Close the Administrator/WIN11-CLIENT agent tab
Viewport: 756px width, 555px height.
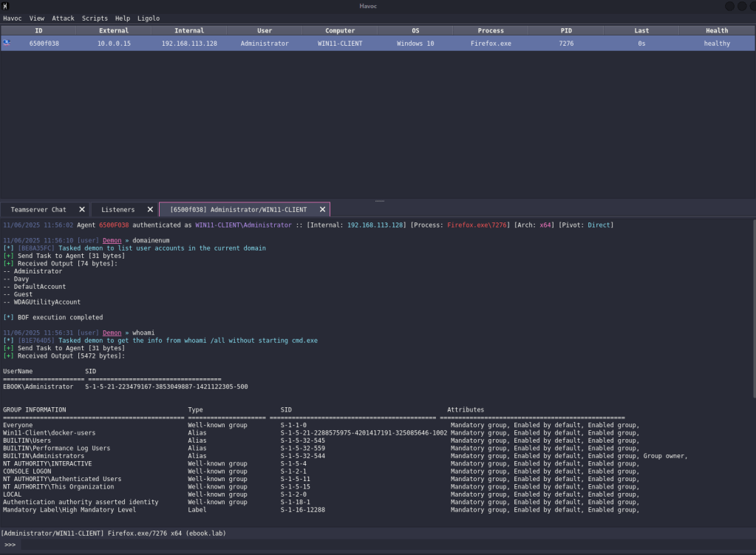pyautogui.click(x=322, y=210)
